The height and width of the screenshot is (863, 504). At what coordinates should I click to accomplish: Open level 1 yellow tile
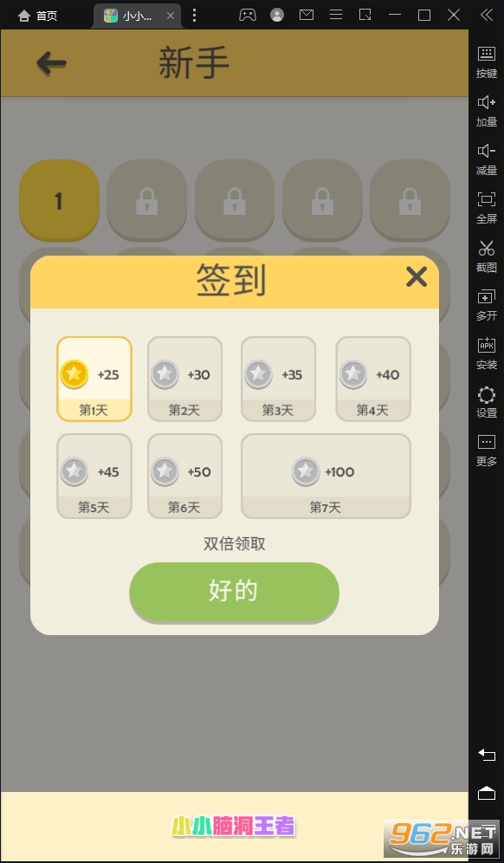[x=59, y=201]
